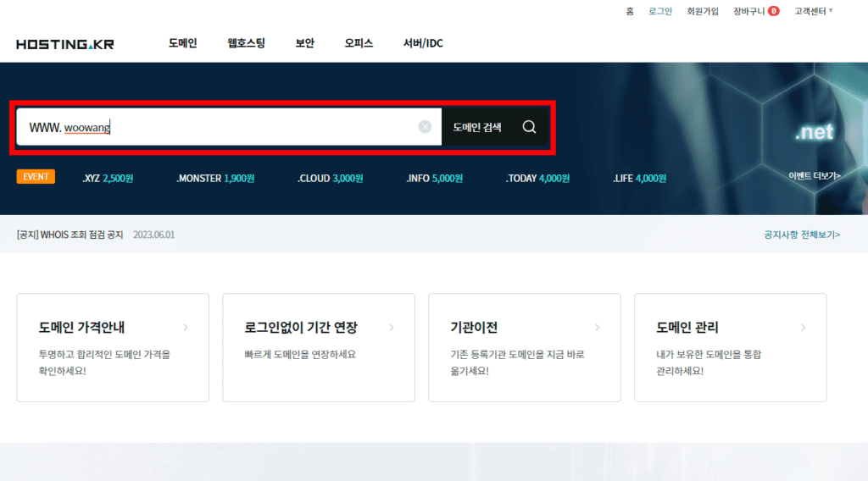Click the 회원가입 link

coord(702,11)
